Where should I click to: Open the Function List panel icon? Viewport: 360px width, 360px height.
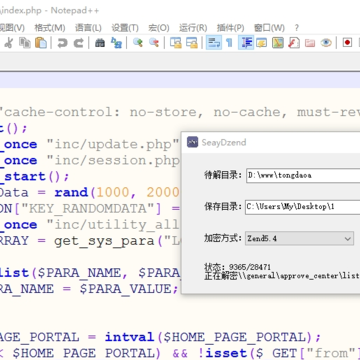294,43
